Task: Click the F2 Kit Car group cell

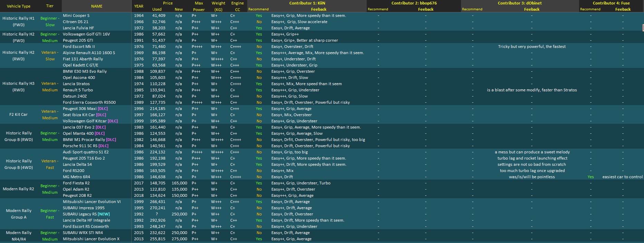Action: pos(19,115)
